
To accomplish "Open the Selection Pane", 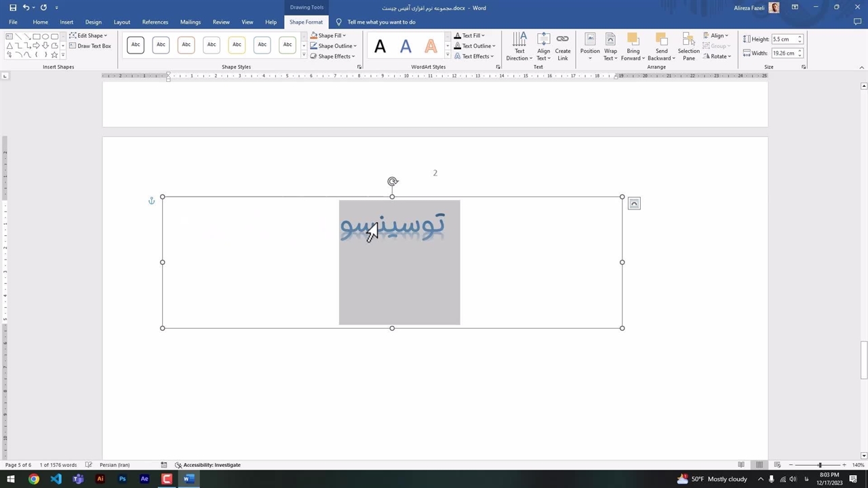I will pyautogui.click(x=688, y=47).
